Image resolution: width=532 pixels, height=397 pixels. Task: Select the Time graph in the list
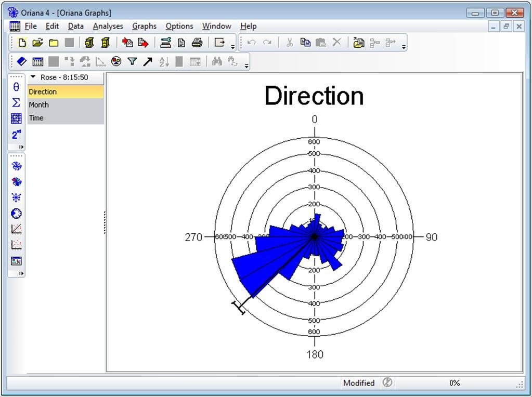pos(66,118)
